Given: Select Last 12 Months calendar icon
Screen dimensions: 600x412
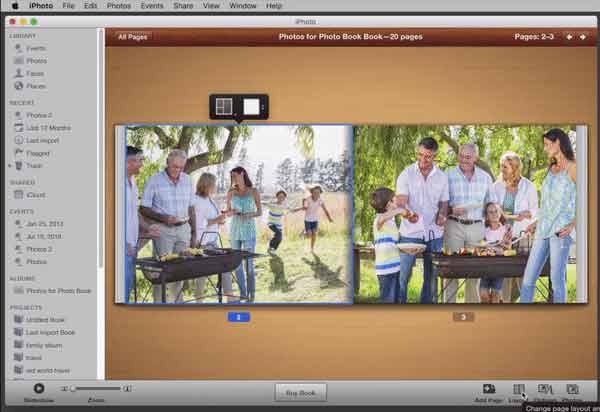Looking at the screenshot, I should pyautogui.click(x=19, y=127).
